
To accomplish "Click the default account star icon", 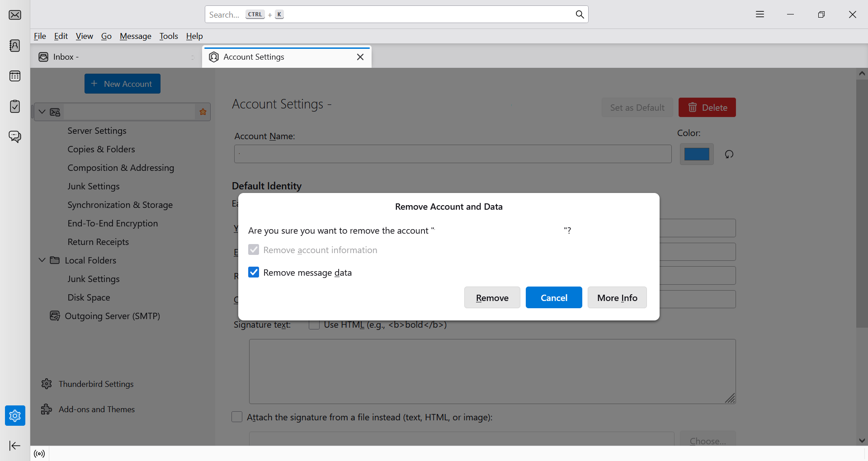I will [203, 112].
